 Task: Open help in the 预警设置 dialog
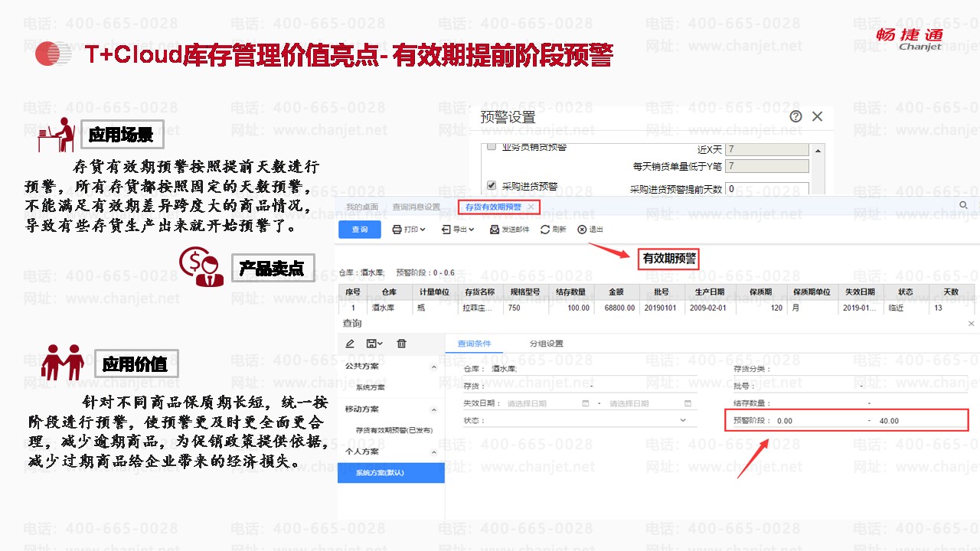[x=796, y=116]
